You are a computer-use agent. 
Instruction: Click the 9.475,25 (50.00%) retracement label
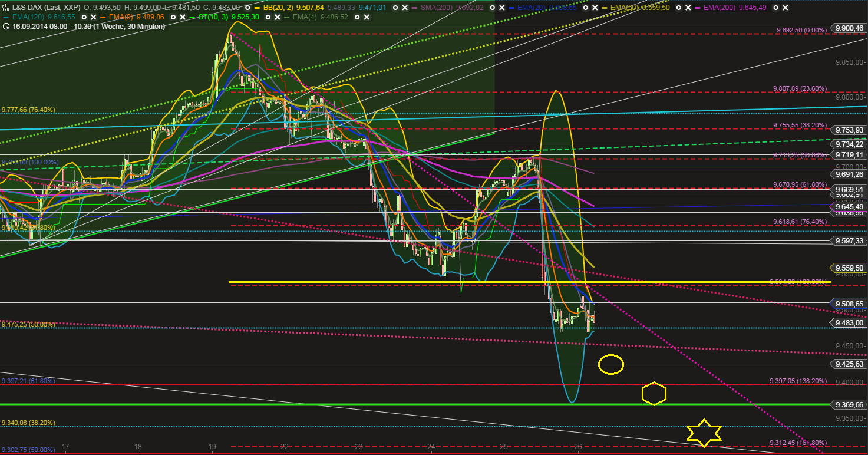[28, 324]
